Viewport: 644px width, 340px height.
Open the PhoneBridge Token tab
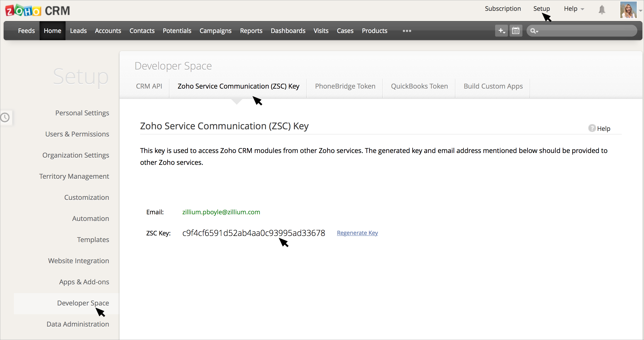coord(345,86)
